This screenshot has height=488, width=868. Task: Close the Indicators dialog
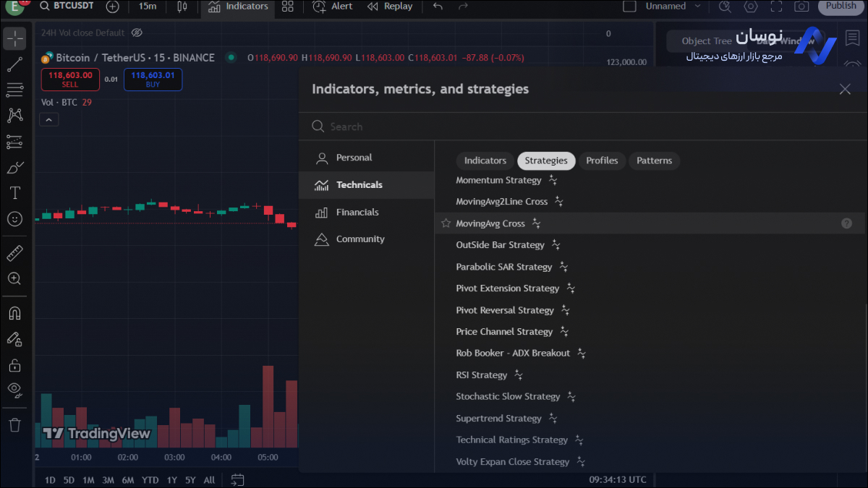(x=845, y=89)
